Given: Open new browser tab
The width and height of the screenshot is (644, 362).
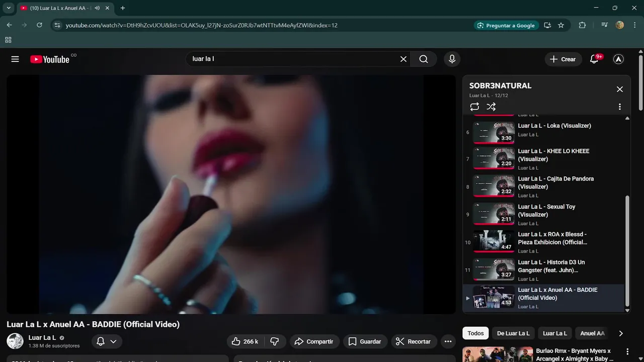Looking at the screenshot, I should pos(123,8).
